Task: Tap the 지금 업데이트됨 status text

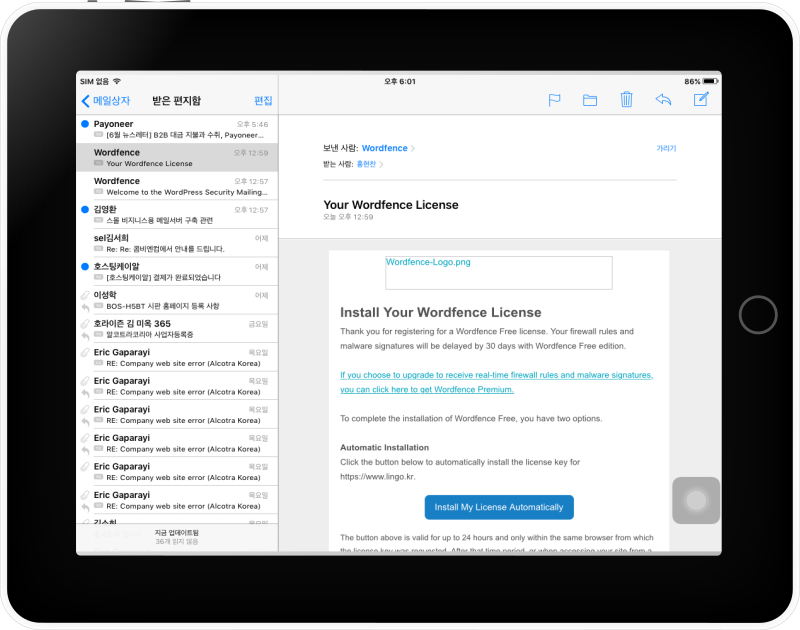Action: tap(177, 533)
